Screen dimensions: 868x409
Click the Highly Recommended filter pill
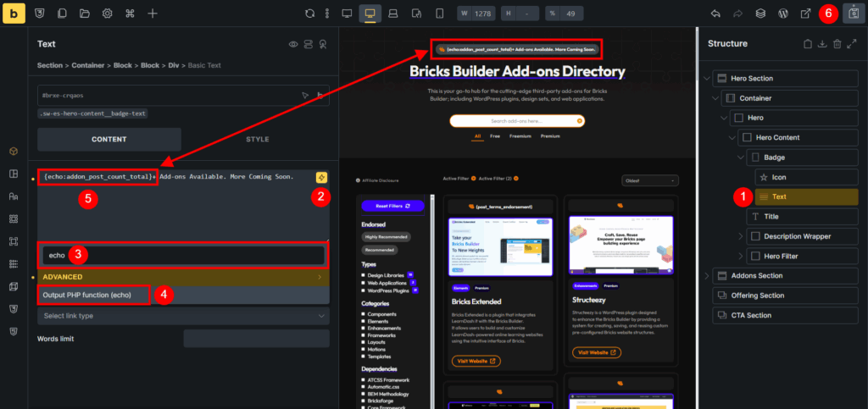click(x=387, y=237)
